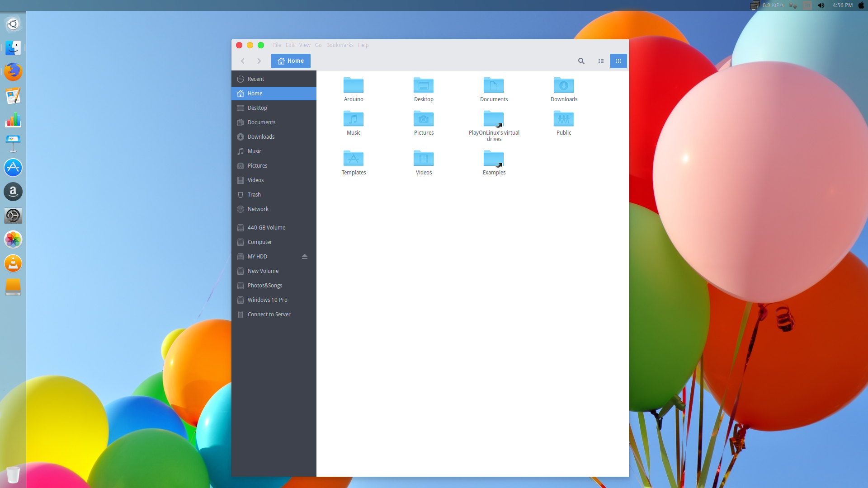868x488 pixels.
Task: Open Network in sidebar
Action: pos(274,209)
